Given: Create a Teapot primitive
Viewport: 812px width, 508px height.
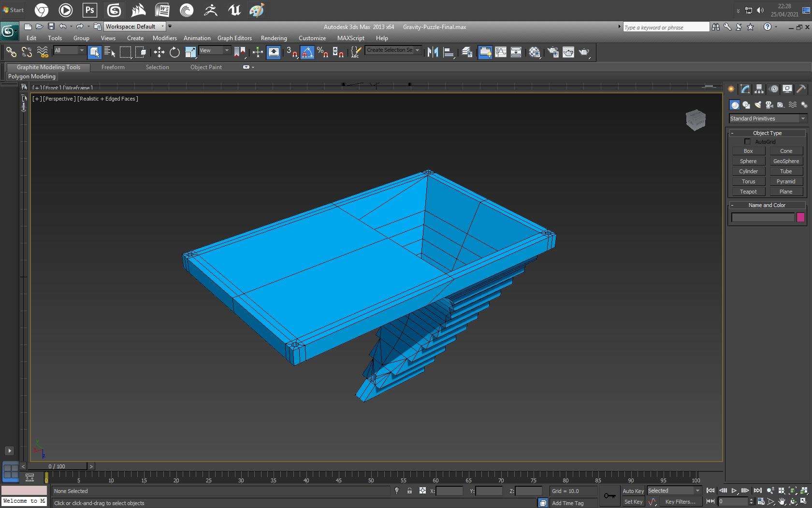Looking at the screenshot, I should tap(748, 192).
